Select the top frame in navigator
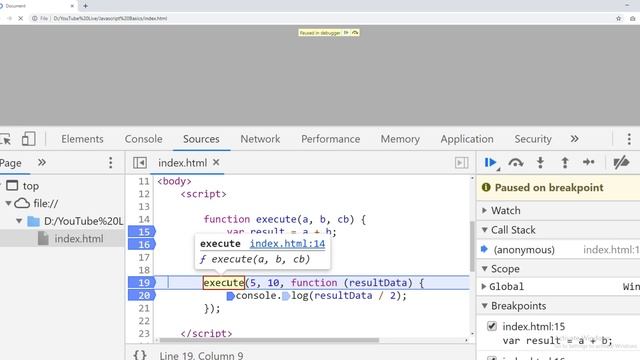The height and width of the screenshot is (360, 640). pos(31,186)
